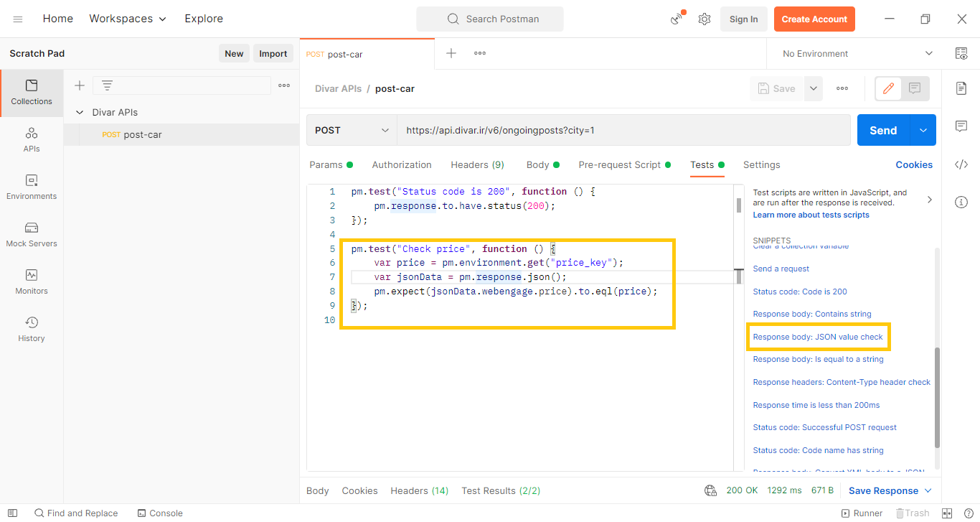Open the Send button dropdown arrow
This screenshot has height=522, width=980.
coord(923,130)
